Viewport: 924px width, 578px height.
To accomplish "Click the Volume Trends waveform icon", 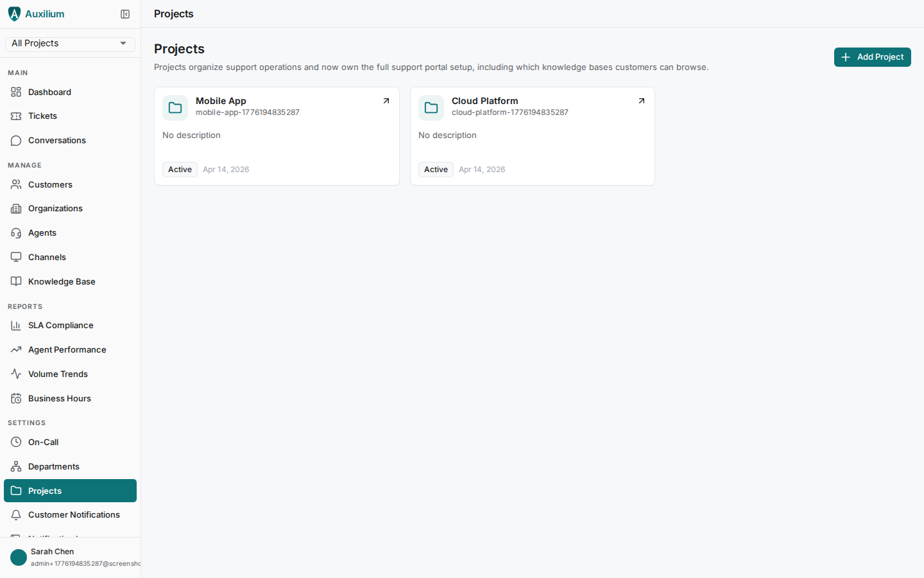I will [x=15, y=374].
